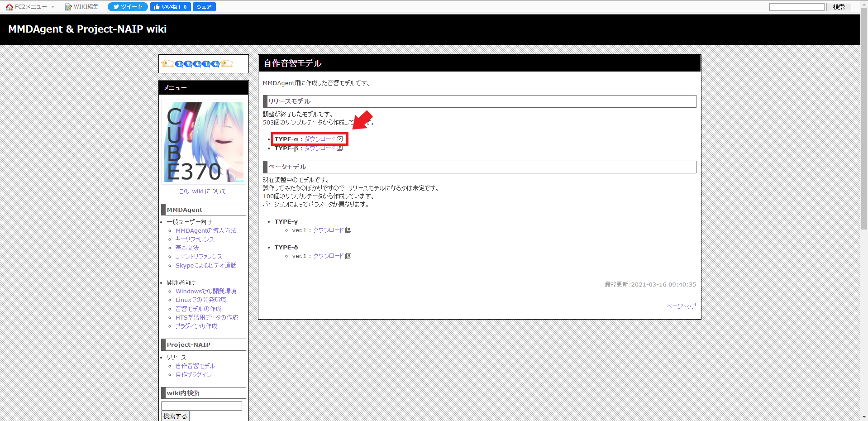Open the 基本文法 sidebar link
Viewport: 868px width, 421px height.
tap(187, 248)
